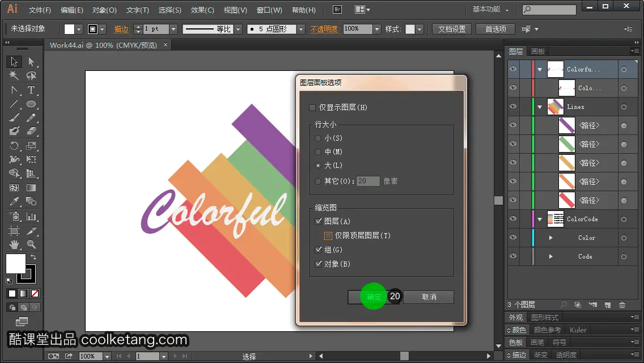This screenshot has height=363, width=644.
Task: Select the Small (小) row size radio
Action: pyautogui.click(x=318, y=138)
